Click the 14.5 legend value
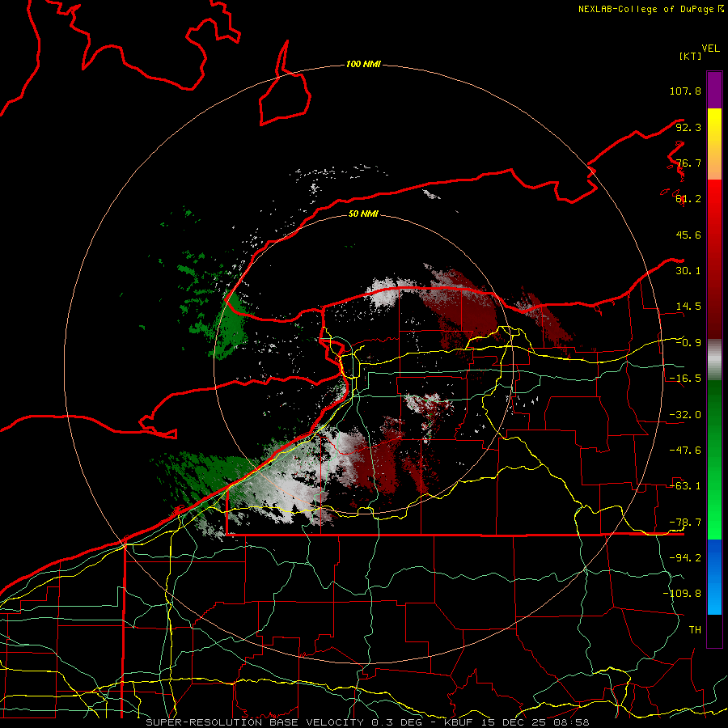Screen dimensions: 728x728 (688, 307)
